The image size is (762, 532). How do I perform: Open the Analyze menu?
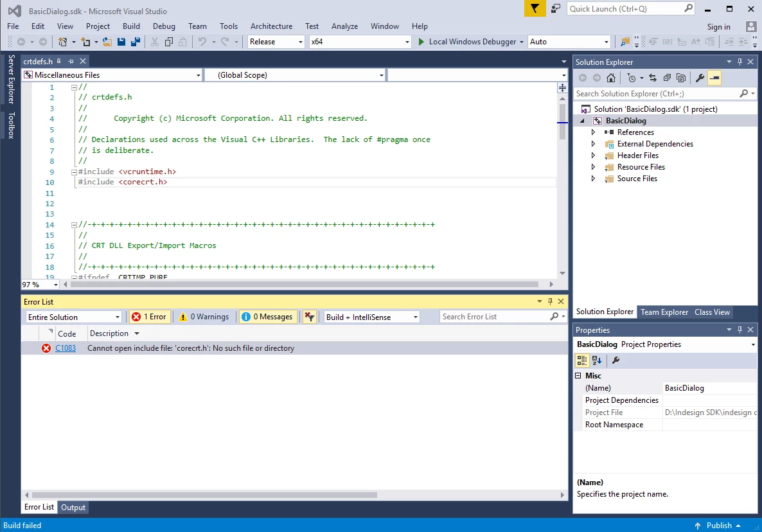click(x=344, y=26)
